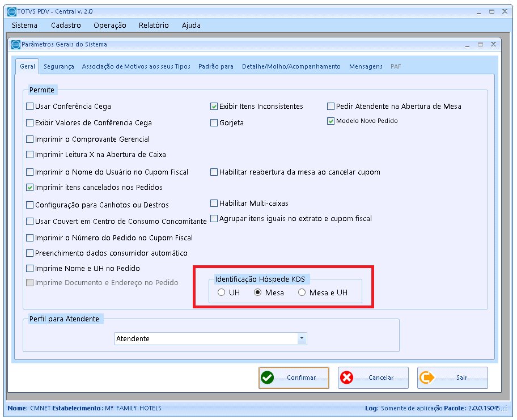Enable Usar Conferência Cega checkbox
The width and height of the screenshot is (517, 420).
29,106
